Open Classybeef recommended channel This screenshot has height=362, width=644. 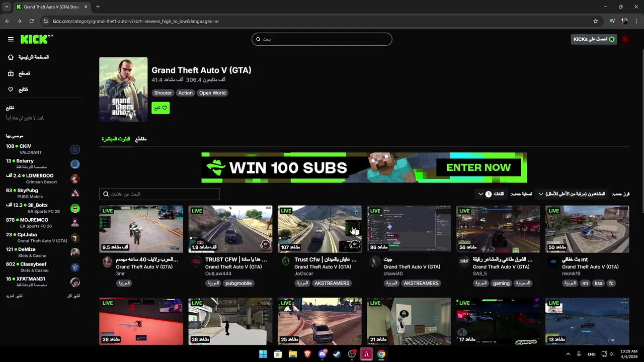43,267
